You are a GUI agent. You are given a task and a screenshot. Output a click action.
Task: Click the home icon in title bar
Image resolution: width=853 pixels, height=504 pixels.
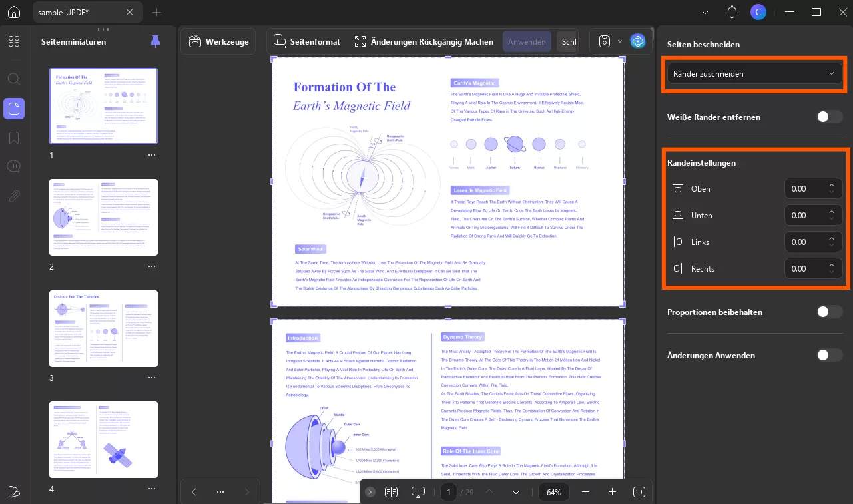[x=14, y=12]
